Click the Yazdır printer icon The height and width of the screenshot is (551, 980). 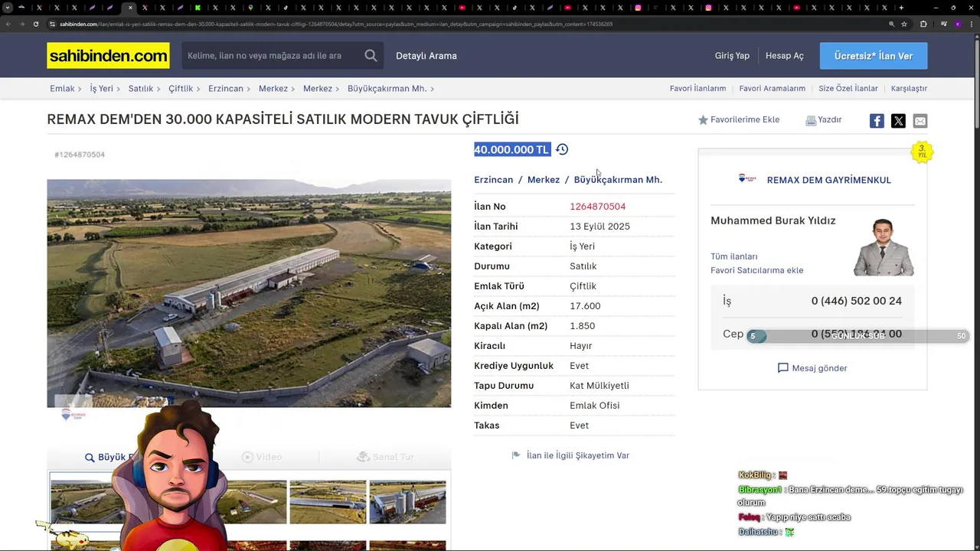[x=811, y=120]
